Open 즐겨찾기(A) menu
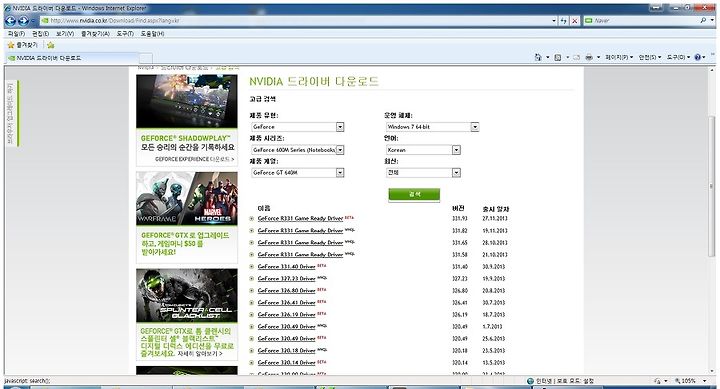Screen dimensions: 720x389 tap(96, 34)
